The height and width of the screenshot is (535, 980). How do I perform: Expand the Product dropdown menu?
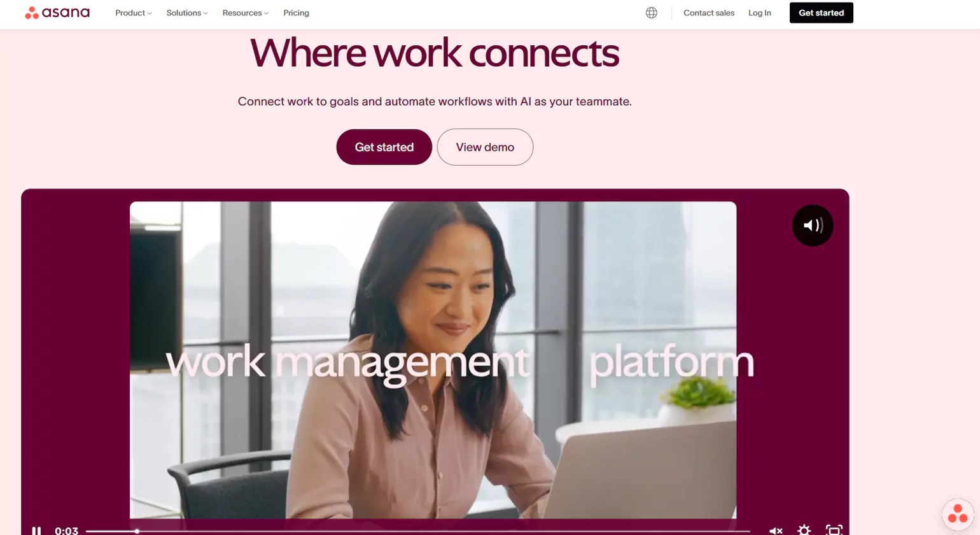click(134, 13)
